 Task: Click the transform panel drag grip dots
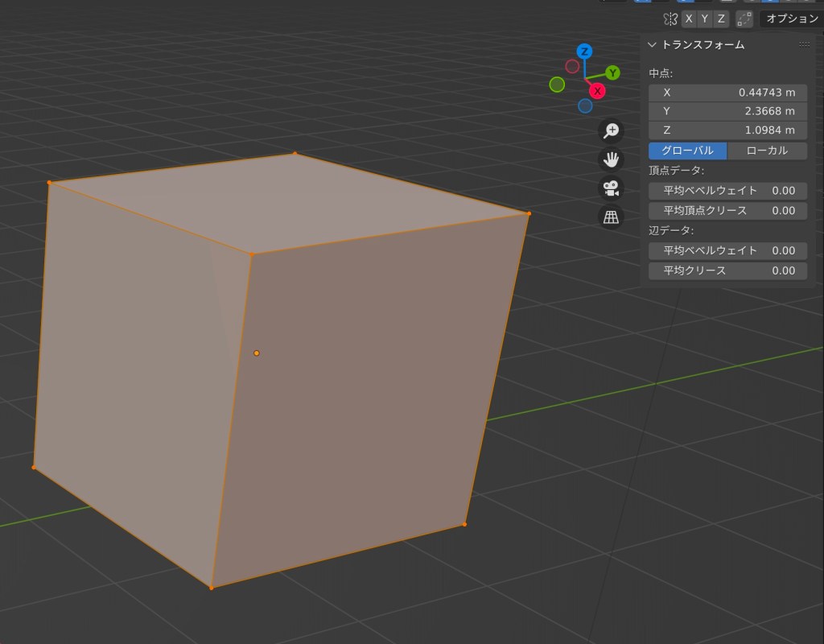(804, 45)
